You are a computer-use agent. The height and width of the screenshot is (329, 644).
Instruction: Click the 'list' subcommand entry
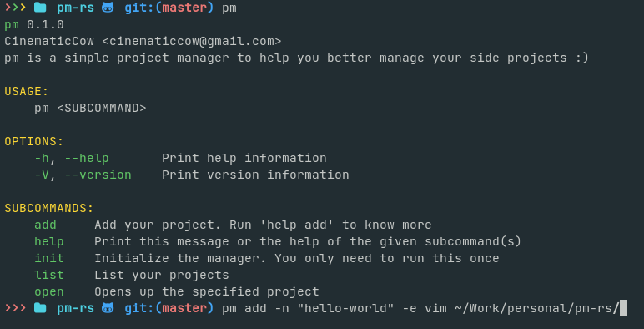click(49, 275)
